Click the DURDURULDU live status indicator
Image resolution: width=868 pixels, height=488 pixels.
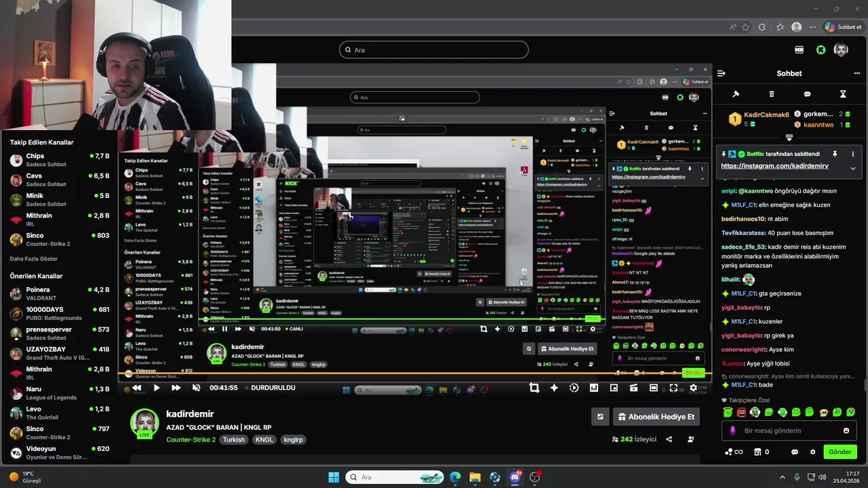273,388
